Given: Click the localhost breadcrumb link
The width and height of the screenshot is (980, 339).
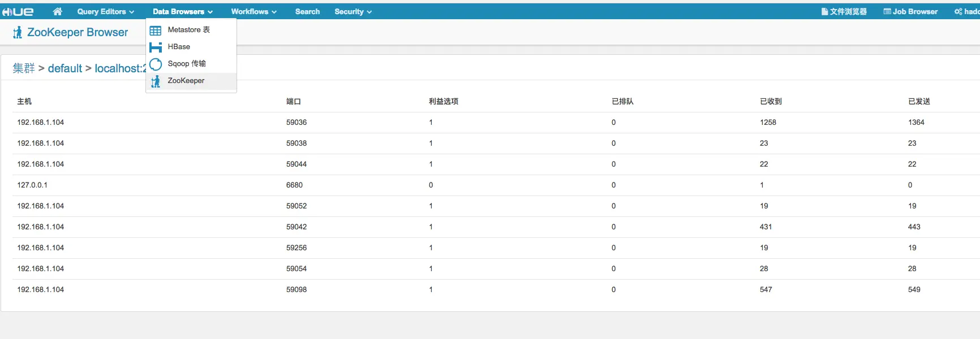Looking at the screenshot, I should pyautogui.click(x=121, y=68).
